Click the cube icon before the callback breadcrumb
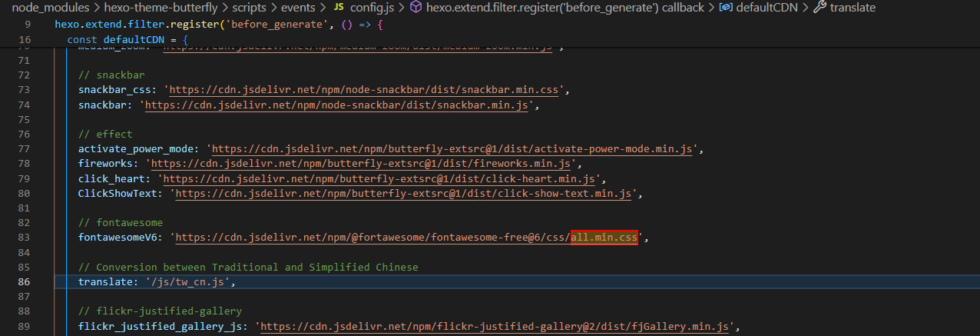 (416, 8)
